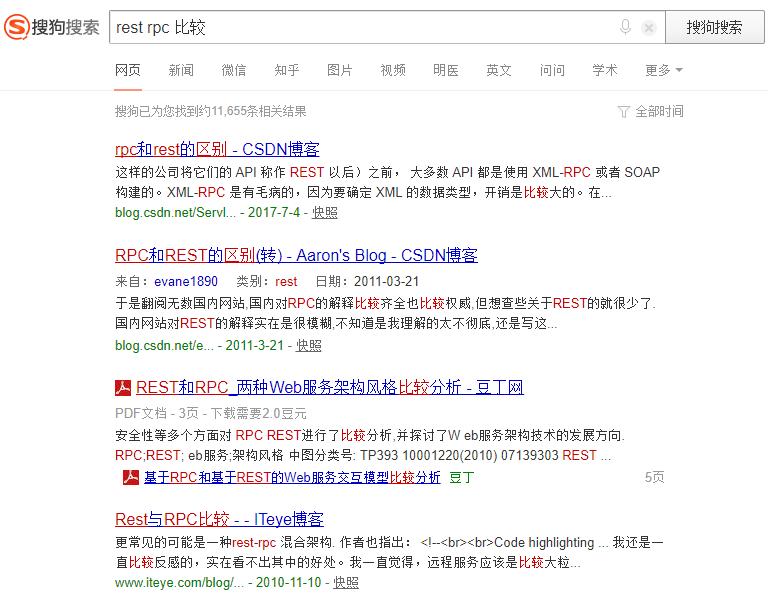Image resolution: width=768 pixels, height=603 pixels.
Task: Open result 'rpc和rest的区别 - CSDN博客'
Action: (x=217, y=149)
